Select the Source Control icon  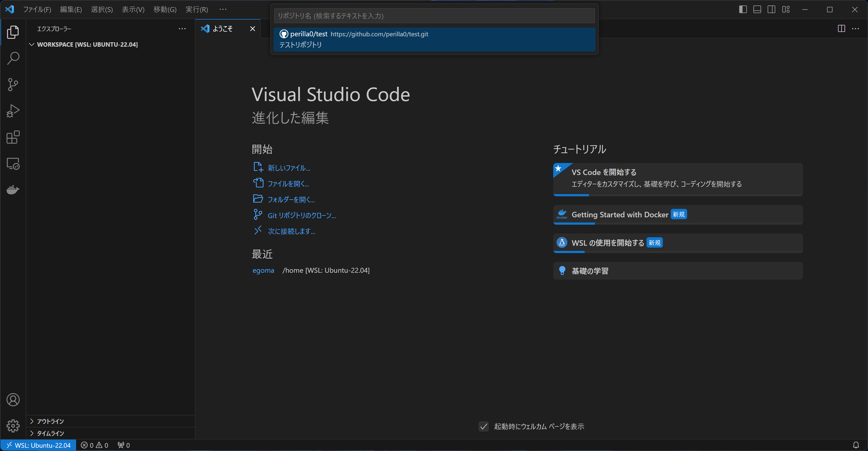click(13, 84)
